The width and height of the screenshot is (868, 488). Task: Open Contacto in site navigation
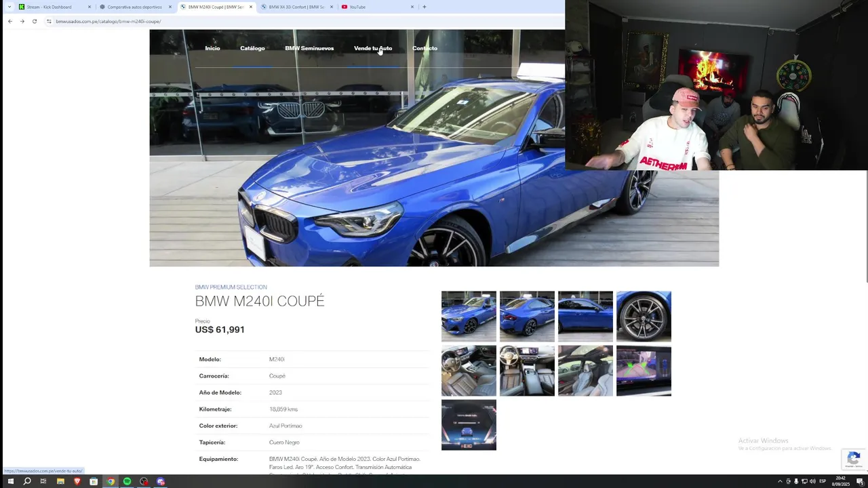pyautogui.click(x=425, y=48)
